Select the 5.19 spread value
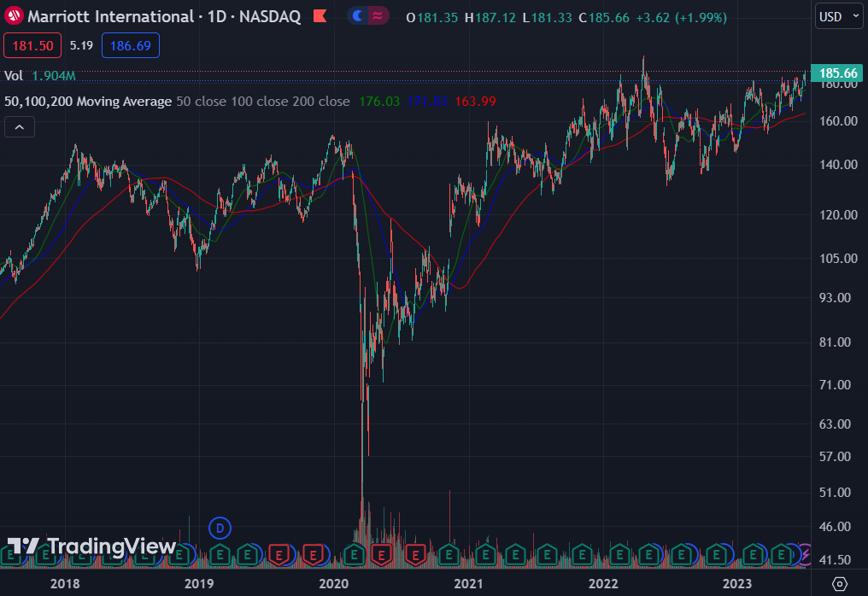 (81, 45)
